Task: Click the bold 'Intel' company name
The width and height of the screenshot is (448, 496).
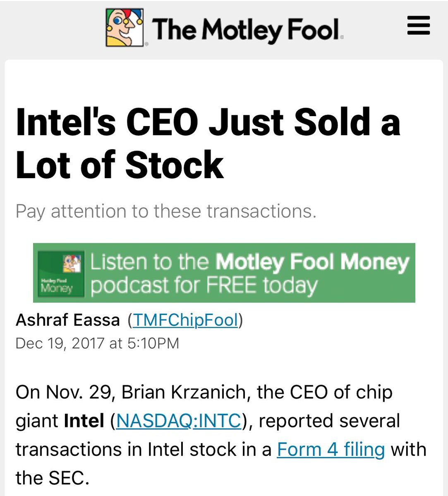Action: pyautogui.click(x=84, y=421)
